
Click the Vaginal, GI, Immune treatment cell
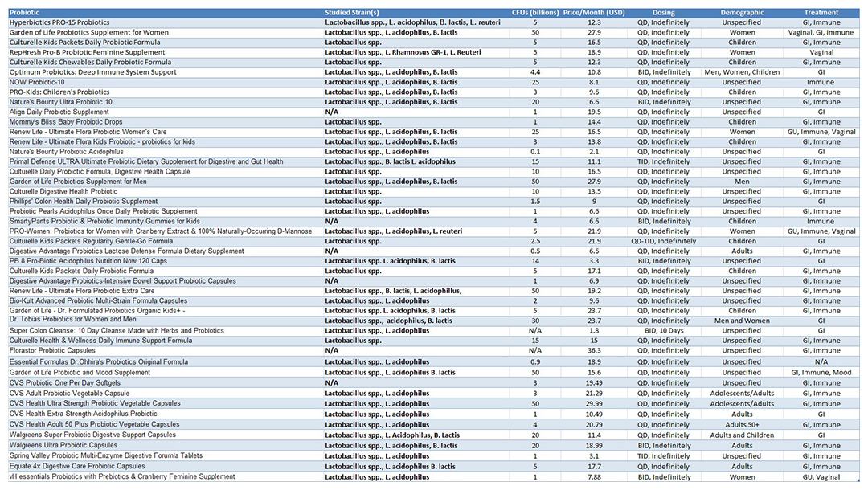click(821, 33)
